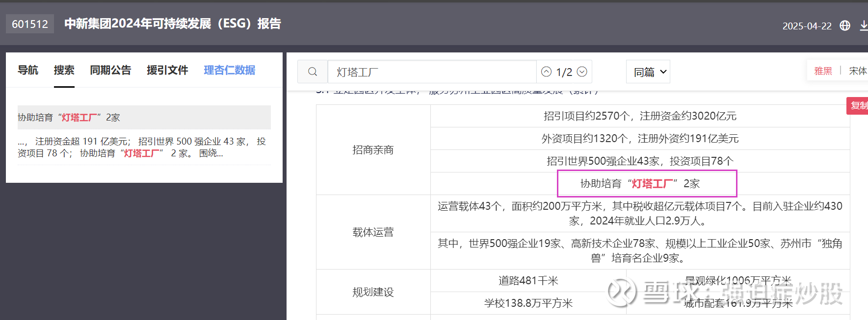
Task: Click highlighted 灯塔工厂 match in table
Action: [652, 184]
